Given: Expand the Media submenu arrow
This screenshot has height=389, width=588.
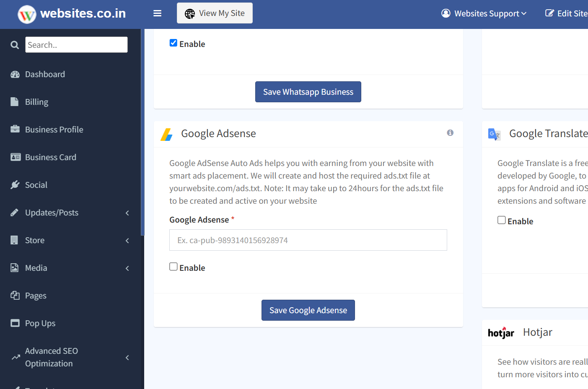Looking at the screenshot, I should pyautogui.click(x=127, y=268).
